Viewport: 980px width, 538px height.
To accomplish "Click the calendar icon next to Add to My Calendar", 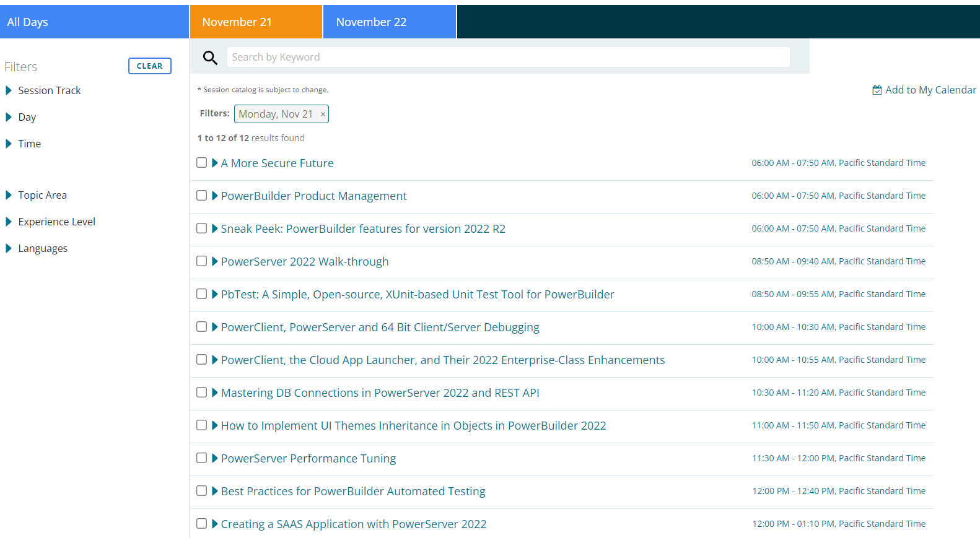I will tap(877, 90).
